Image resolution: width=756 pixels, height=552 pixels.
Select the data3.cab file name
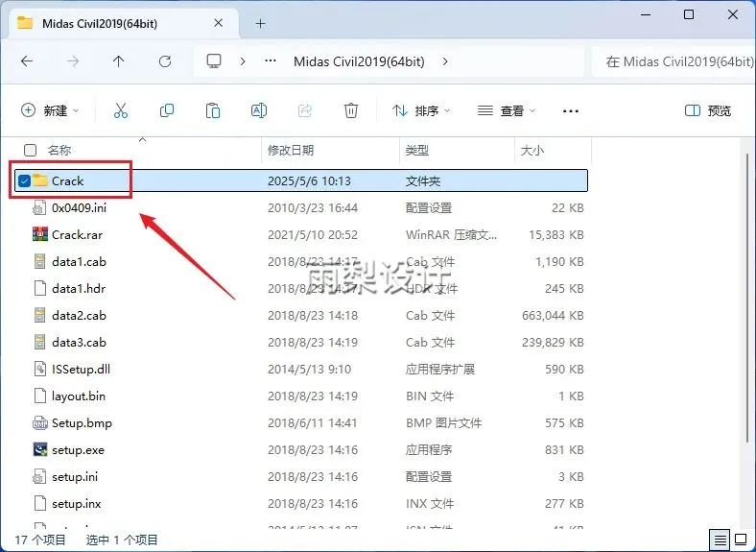pyautogui.click(x=79, y=343)
